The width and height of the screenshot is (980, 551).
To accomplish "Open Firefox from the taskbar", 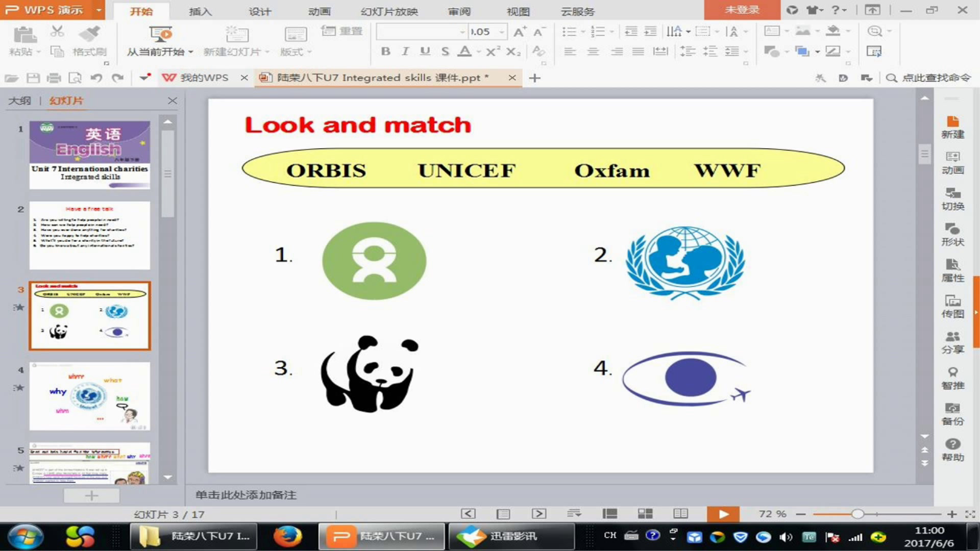I will [287, 536].
